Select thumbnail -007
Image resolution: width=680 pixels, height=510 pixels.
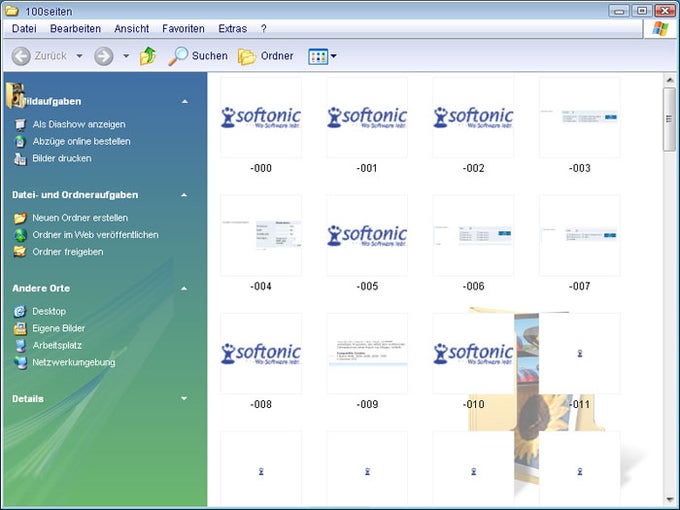click(x=580, y=235)
